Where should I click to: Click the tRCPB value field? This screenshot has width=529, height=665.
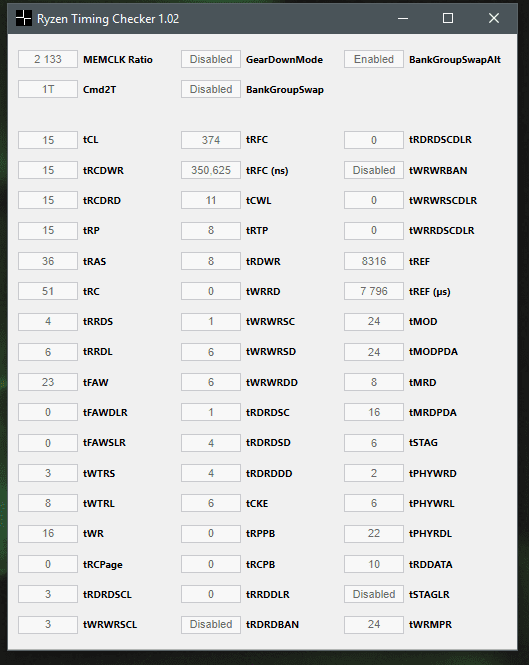[x=211, y=564]
